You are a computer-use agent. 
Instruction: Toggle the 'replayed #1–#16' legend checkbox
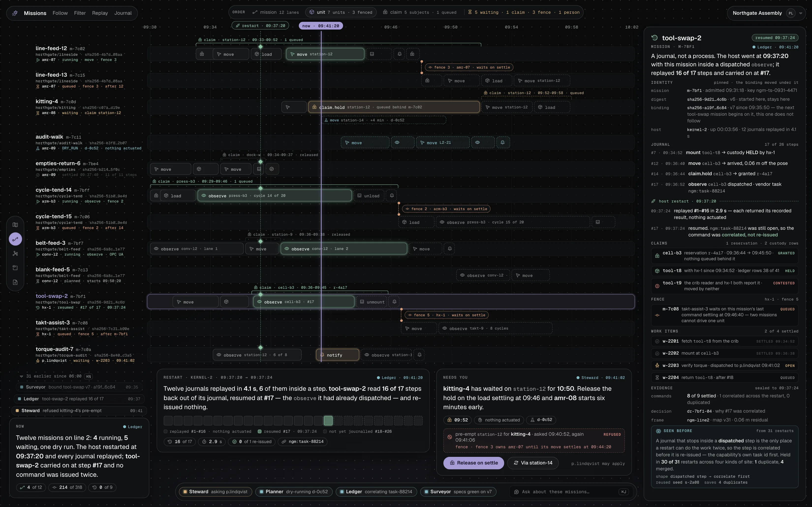point(165,432)
